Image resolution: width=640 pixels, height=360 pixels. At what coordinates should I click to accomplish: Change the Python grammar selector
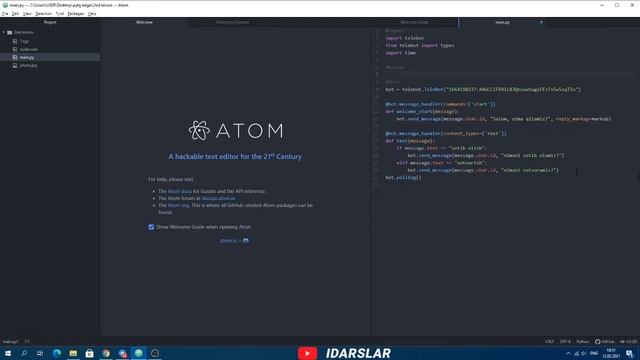coord(582,342)
